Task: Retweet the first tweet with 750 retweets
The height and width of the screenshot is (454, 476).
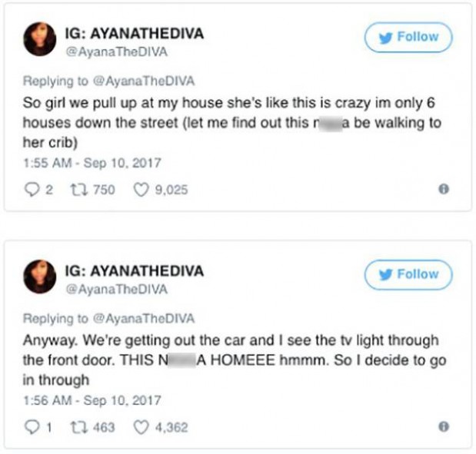Action: pyautogui.click(x=79, y=190)
